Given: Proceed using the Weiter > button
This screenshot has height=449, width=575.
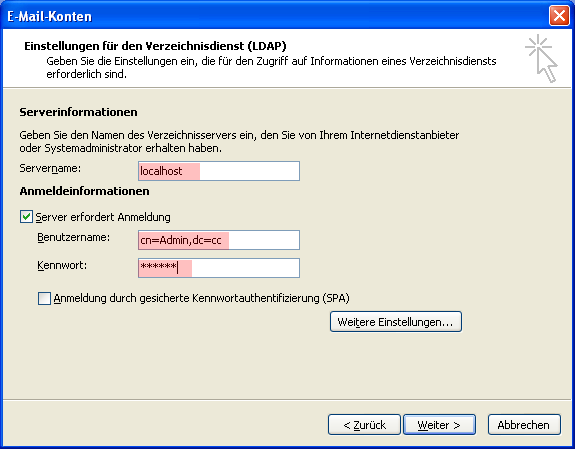Looking at the screenshot, I should (439, 425).
